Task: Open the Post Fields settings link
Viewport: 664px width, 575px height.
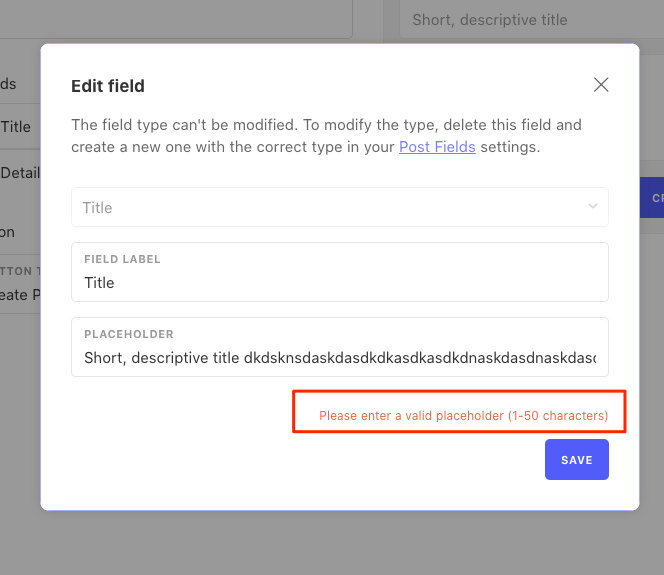Action: click(437, 147)
